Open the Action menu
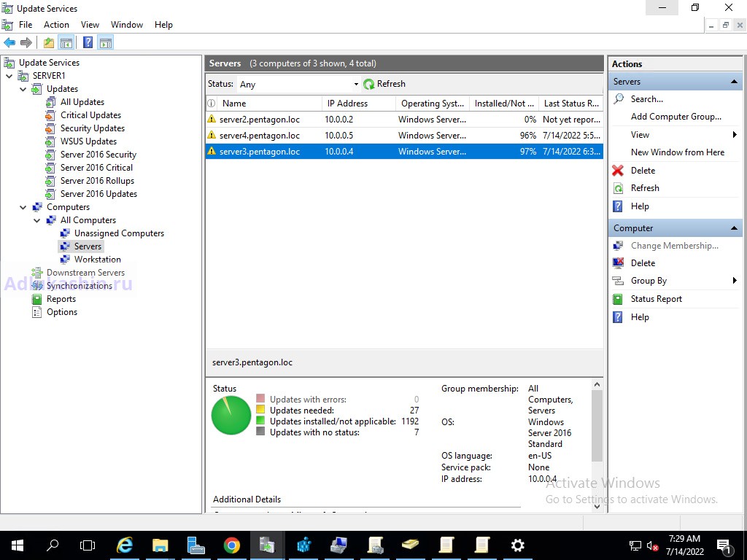 [56, 25]
